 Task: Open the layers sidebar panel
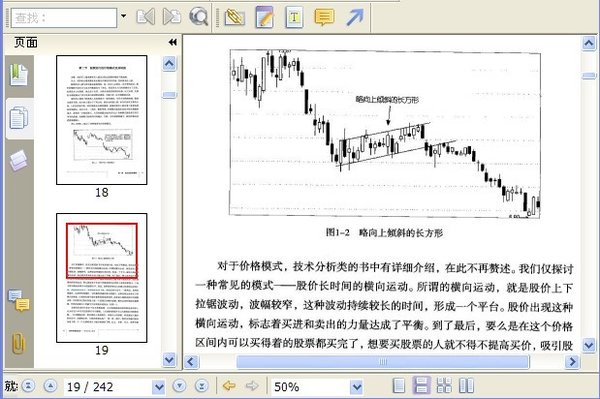click(x=19, y=161)
